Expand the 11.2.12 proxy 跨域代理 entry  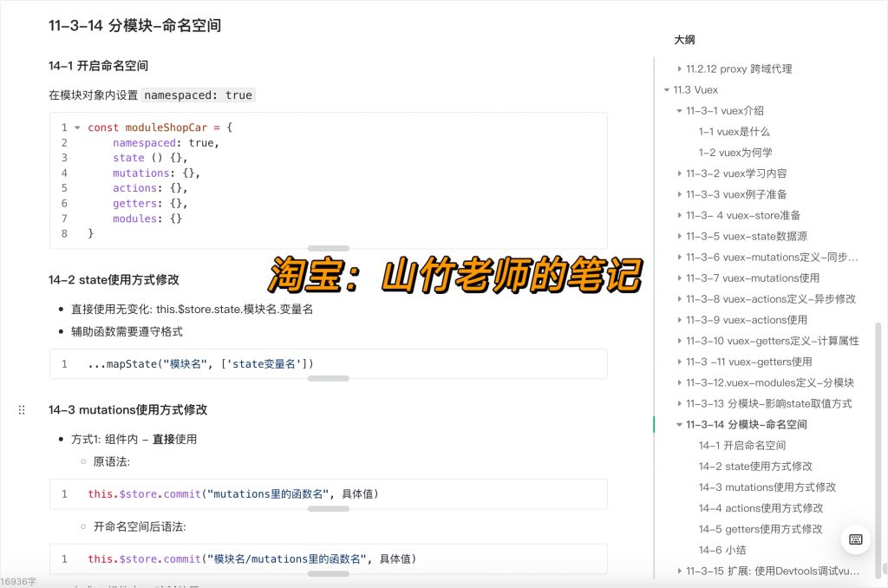click(679, 69)
